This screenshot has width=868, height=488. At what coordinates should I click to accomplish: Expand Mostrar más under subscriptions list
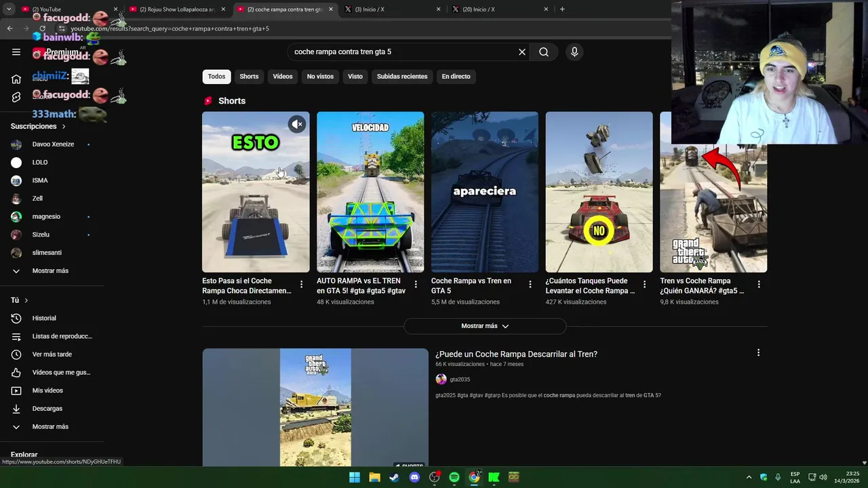(52, 270)
